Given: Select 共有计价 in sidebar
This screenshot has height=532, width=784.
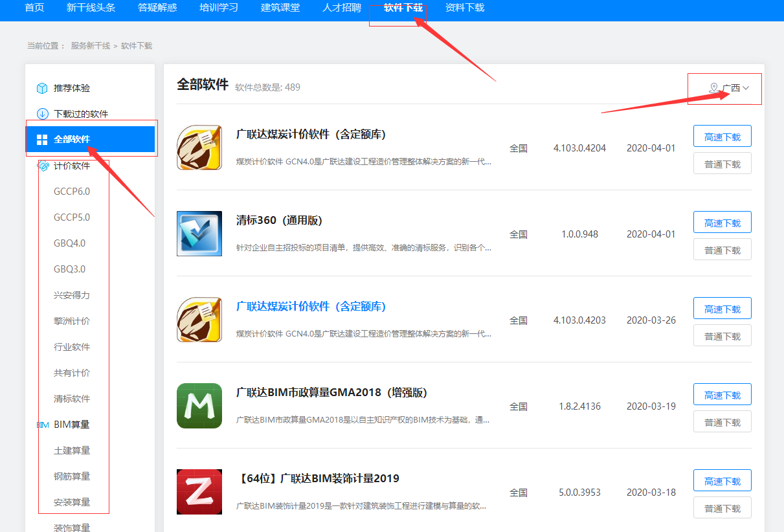Looking at the screenshot, I should (x=72, y=373).
